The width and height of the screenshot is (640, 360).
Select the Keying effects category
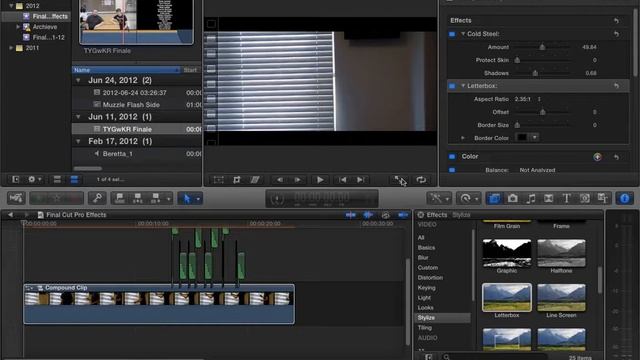point(427,288)
